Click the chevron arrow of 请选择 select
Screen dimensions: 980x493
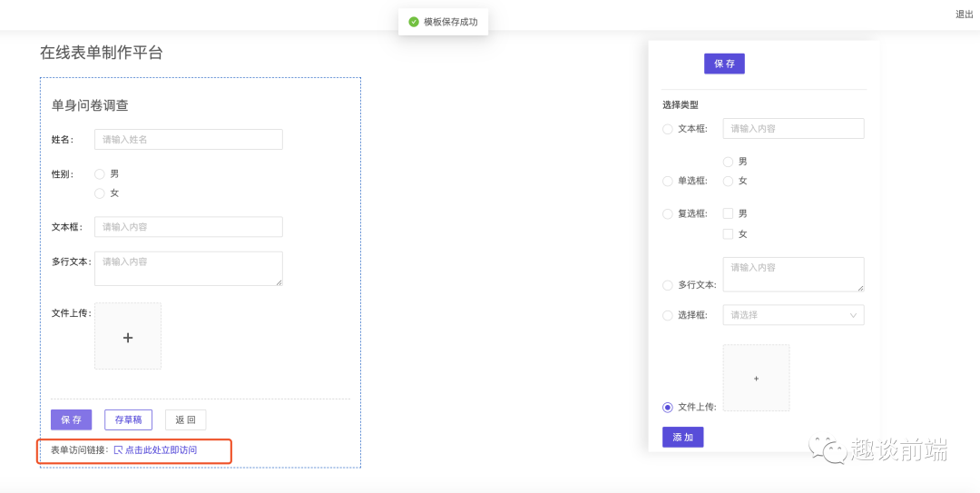click(x=853, y=315)
